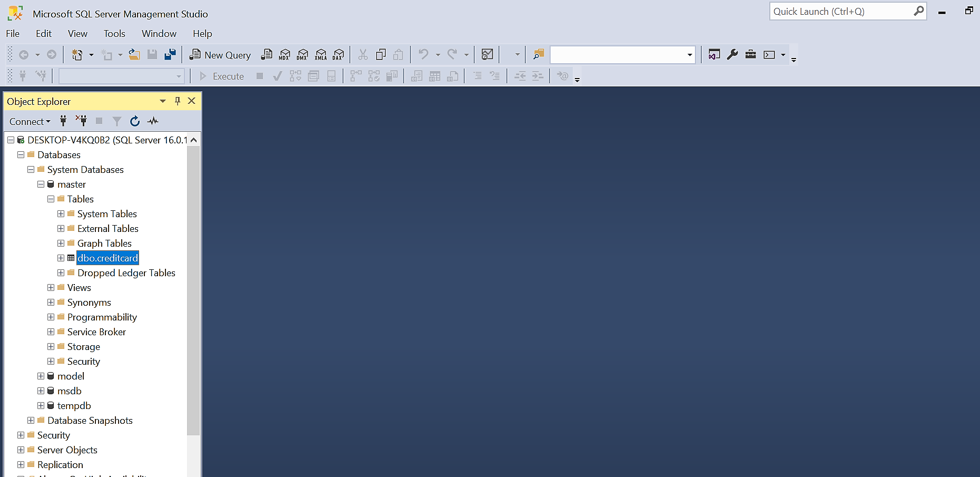This screenshot has width=980, height=477.
Task: Click the Save All icon
Action: click(170, 55)
